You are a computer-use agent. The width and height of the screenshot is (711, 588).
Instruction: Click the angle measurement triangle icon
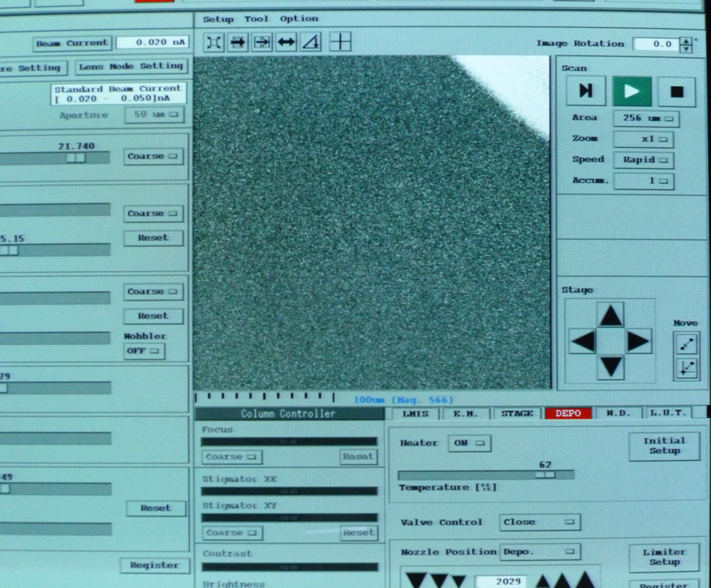[311, 42]
